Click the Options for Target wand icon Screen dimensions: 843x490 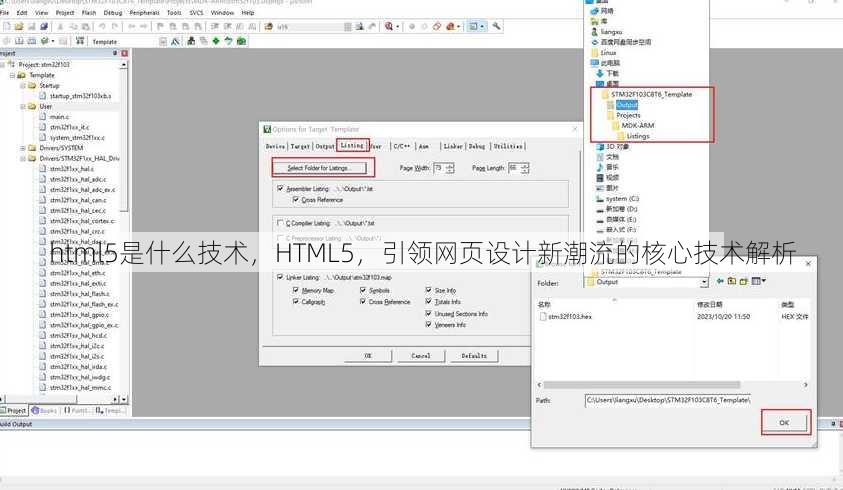[175, 41]
